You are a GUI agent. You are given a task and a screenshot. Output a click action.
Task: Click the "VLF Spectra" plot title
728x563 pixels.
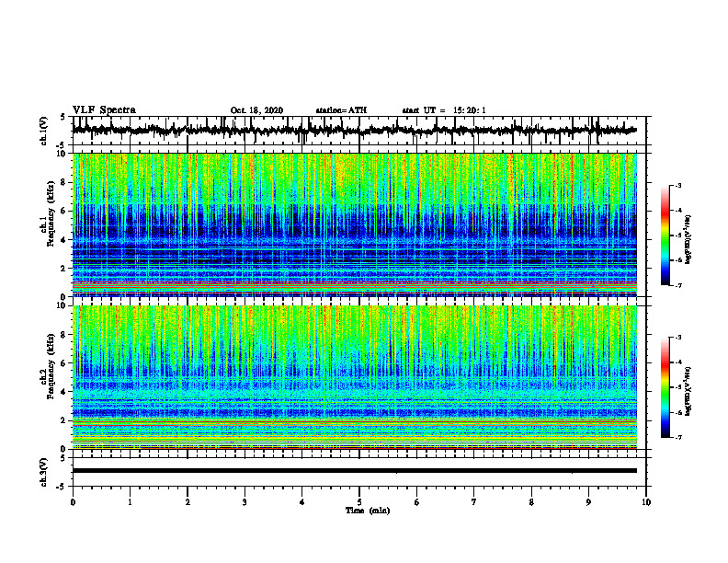tap(104, 110)
